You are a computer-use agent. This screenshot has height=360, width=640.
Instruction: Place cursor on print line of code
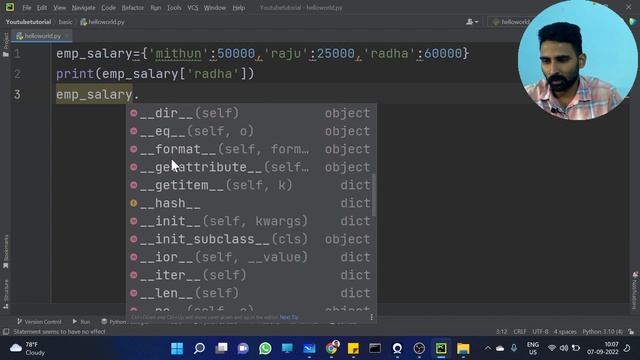pyautogui.click(x=155, y=74)
